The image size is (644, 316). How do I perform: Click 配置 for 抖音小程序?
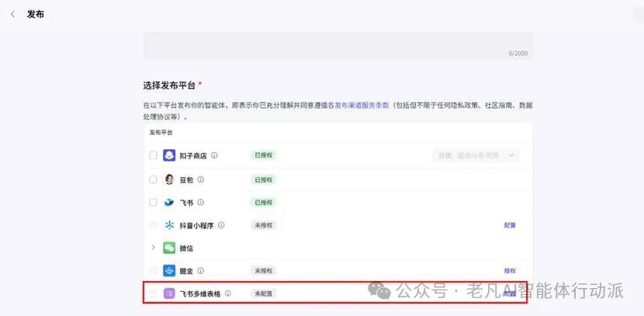510,225
